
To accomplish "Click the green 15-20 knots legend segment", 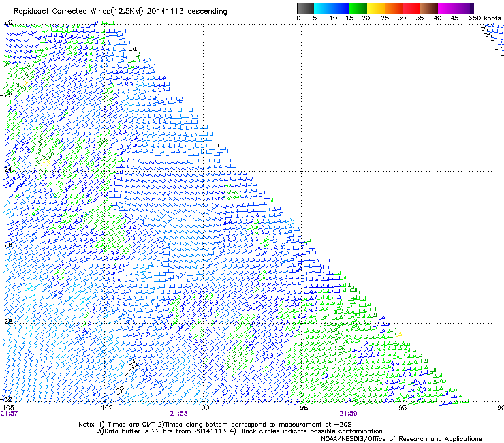I will pos(358,8).
